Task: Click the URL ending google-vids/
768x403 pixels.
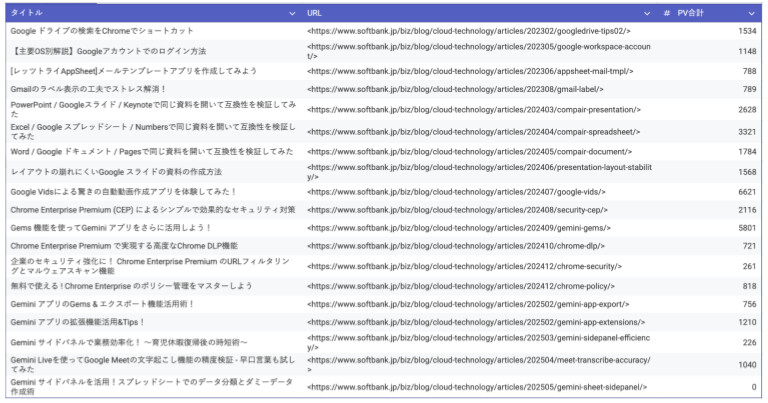Action: click(456, 192)
